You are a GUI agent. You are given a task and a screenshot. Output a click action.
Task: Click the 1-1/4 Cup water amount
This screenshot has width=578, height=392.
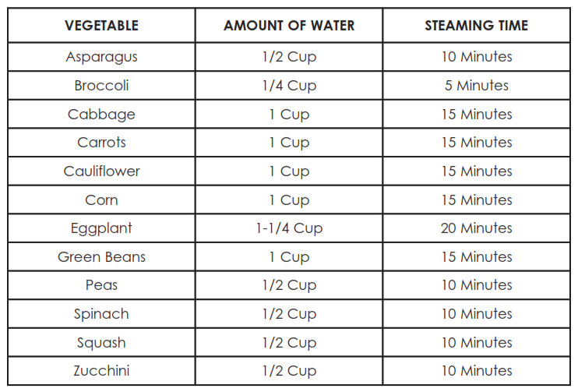coord(289,228)
